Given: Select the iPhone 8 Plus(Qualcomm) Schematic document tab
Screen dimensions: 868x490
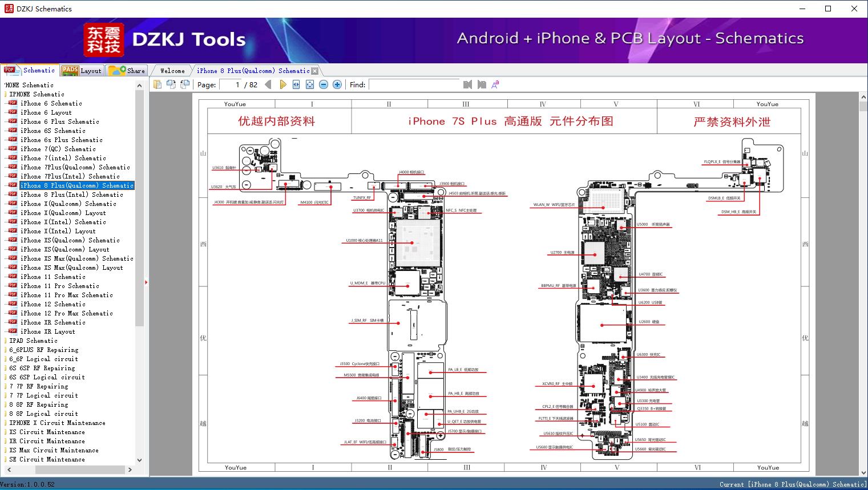Looking at the screenshot, I should click(x=253, y=71).
